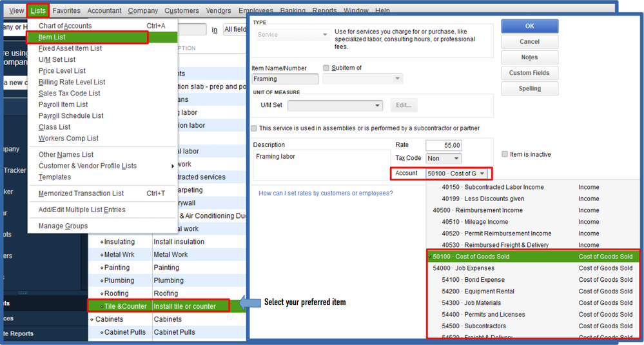Image resolution: width=644 pixels, height=345 pixels.
Task: Open the Vendors menu
Action: [x=219, y=11]
